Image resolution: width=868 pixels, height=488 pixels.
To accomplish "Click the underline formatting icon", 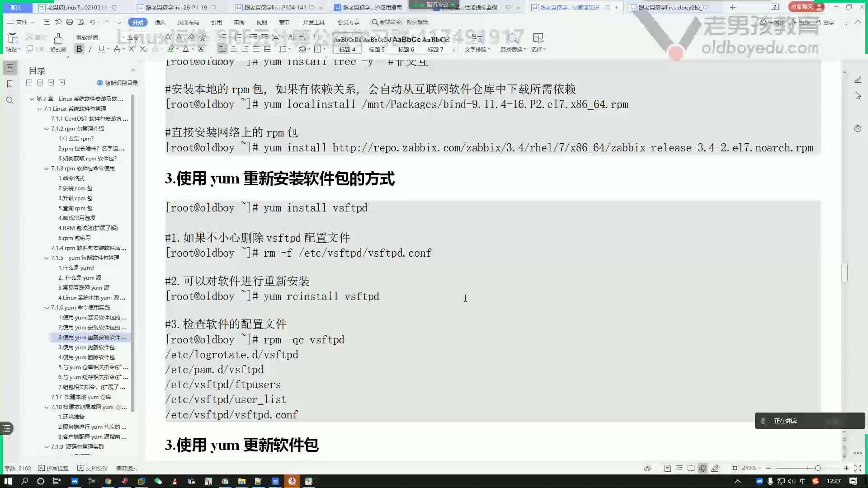I will (x=101, y=49).
